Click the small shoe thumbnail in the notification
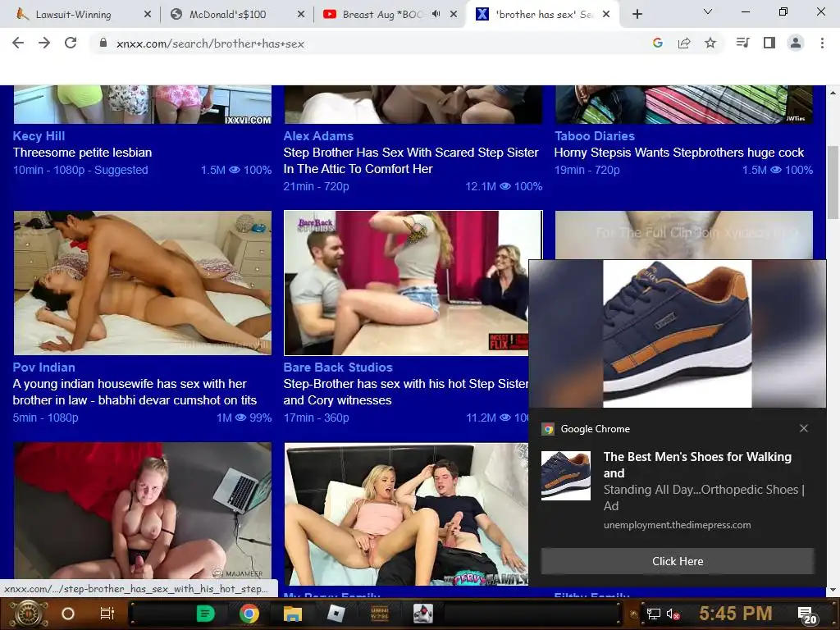This screenshot has height=630, width=840. pyautogui.click(x=566, y=475)
